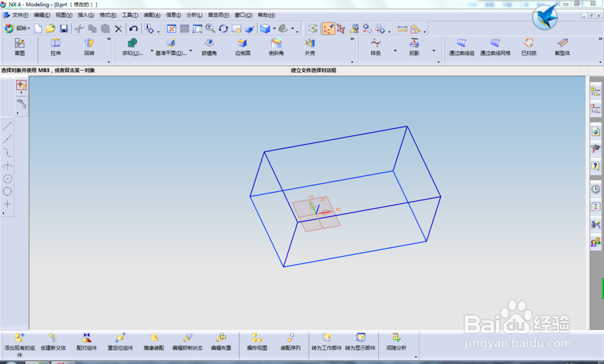Viewport: 604px width, 364px height.
Task: Open the History clock side tab
Action: click(596, 189)
